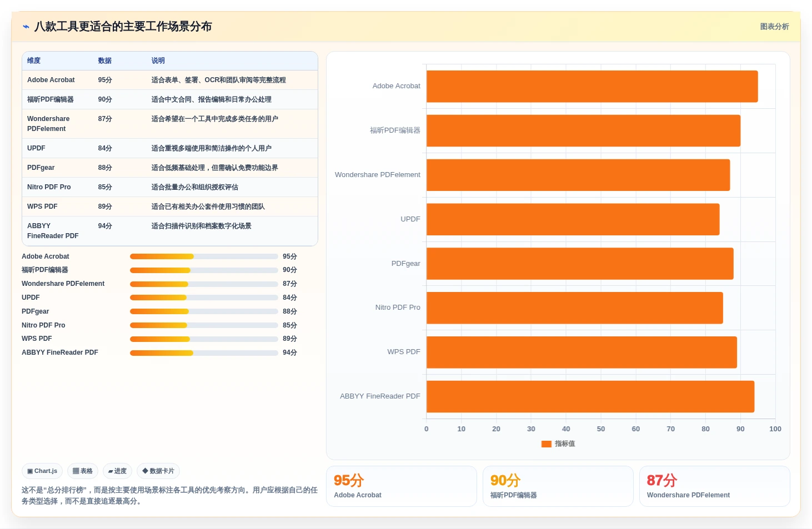Click the 进度 tag chip

117,471
